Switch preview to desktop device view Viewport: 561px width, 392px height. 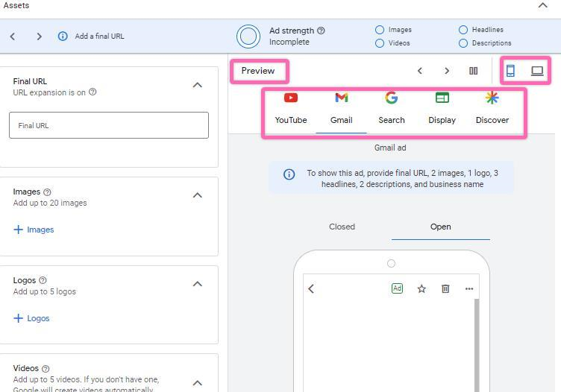click(x=537, y=71)
